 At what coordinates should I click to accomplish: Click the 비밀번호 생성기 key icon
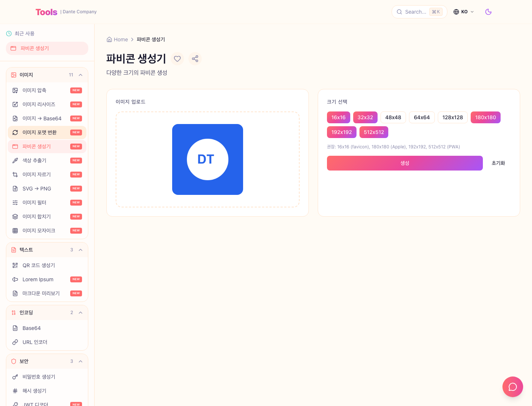click(x=15, y=377)
